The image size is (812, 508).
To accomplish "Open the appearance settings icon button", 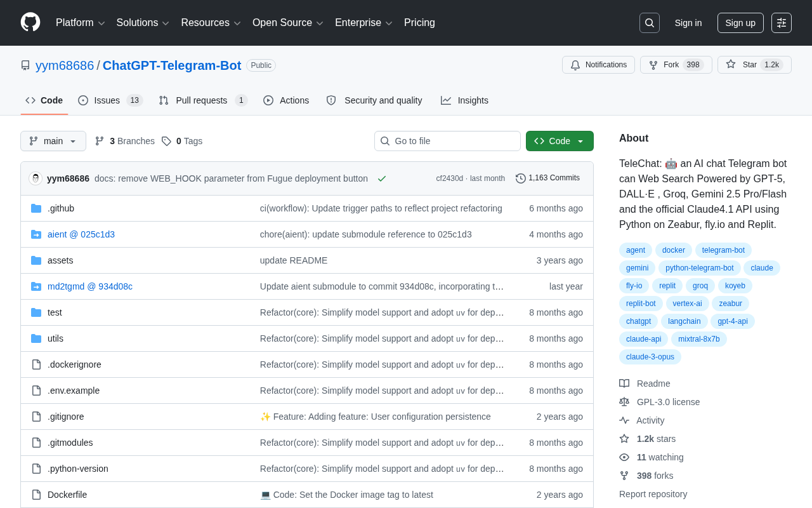I will click(x=782, y=23).
